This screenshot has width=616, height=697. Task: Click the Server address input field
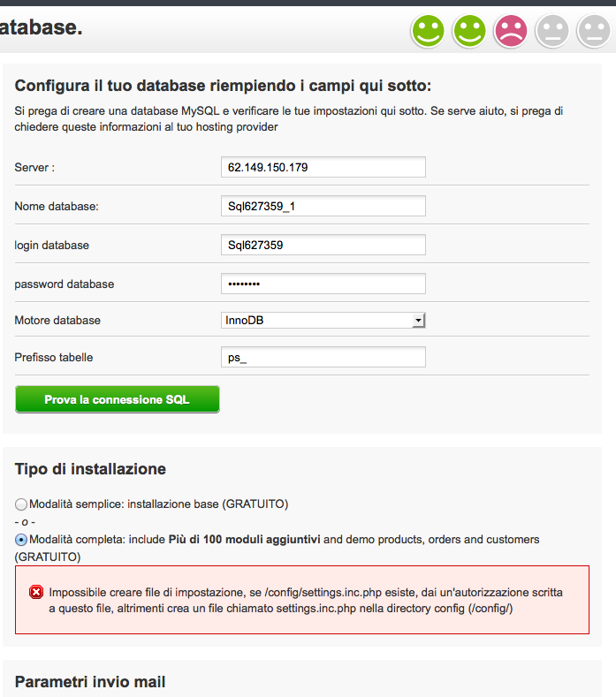click(x=323, y=167)
